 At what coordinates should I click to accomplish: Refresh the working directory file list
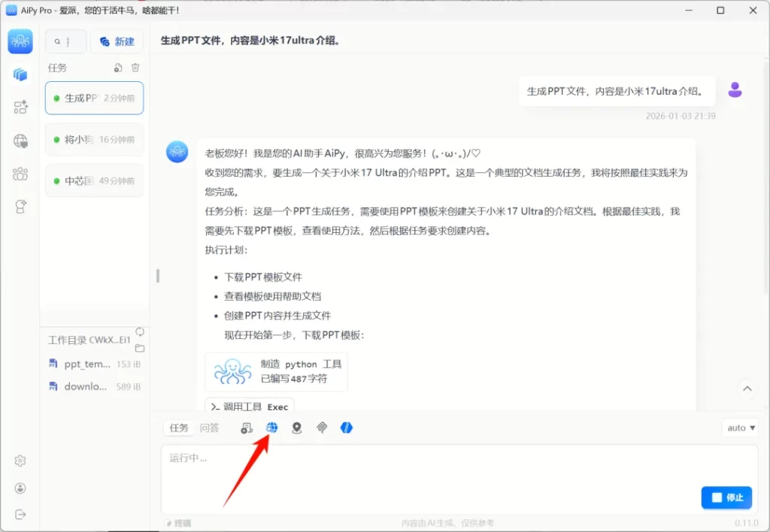(140, 332)
